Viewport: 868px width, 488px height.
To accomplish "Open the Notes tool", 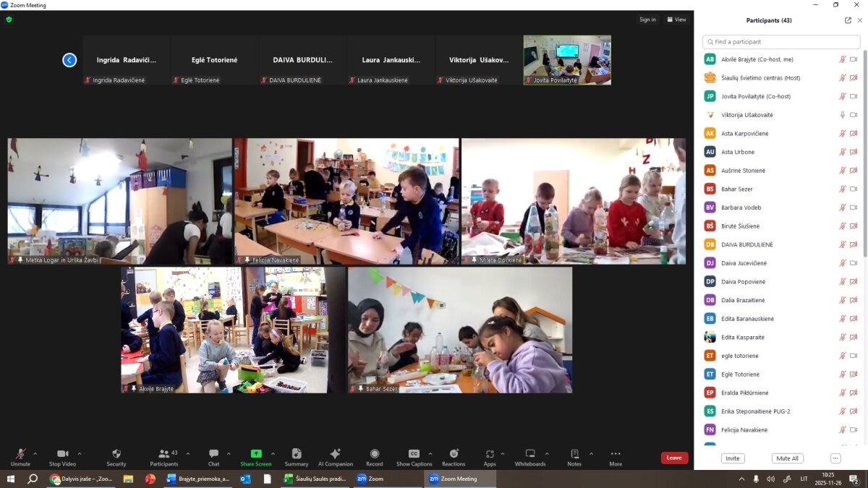I will point(574,454).
